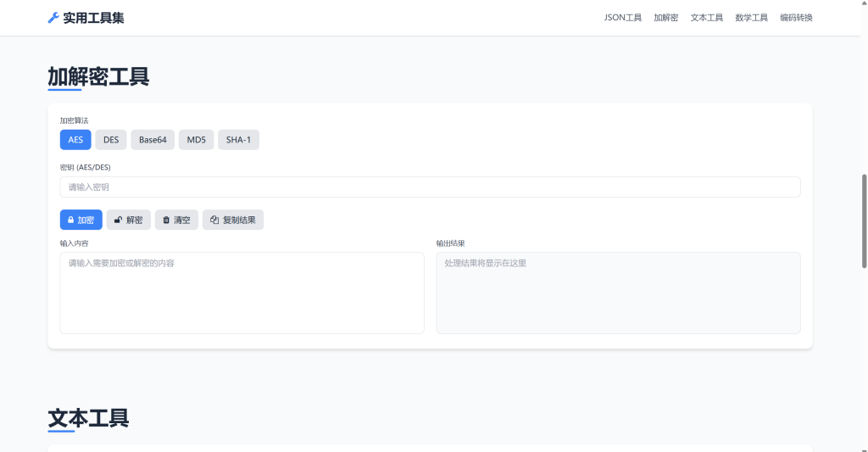Click the 加密算法 label
868x452 pixels.
(75, 120)
